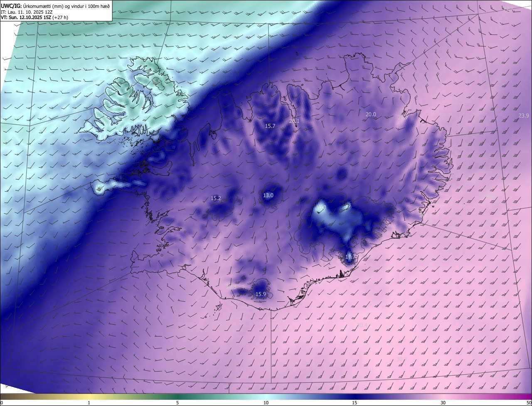Click the colorbar tick label 5

tap(177, 403)
